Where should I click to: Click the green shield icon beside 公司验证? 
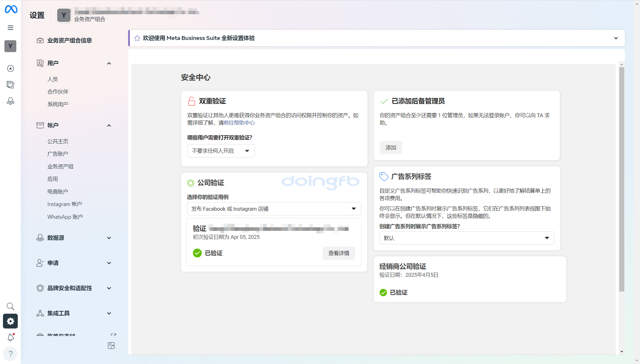point(191,183)
